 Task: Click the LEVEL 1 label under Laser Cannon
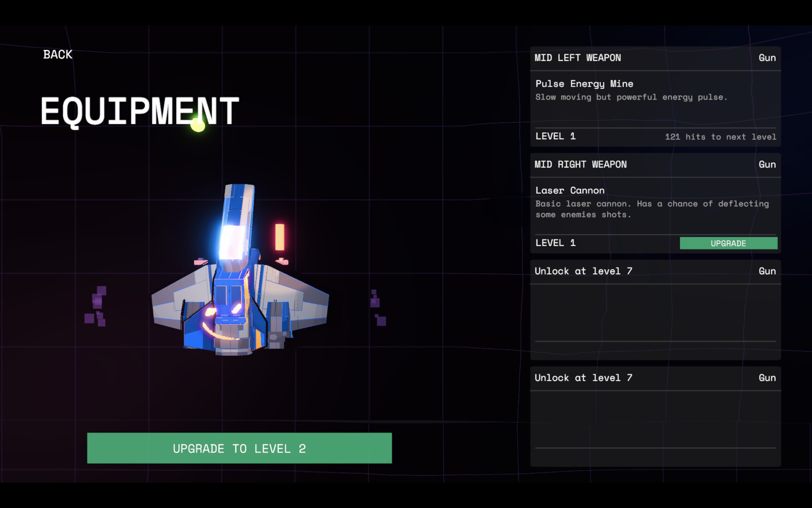point(556,243)
